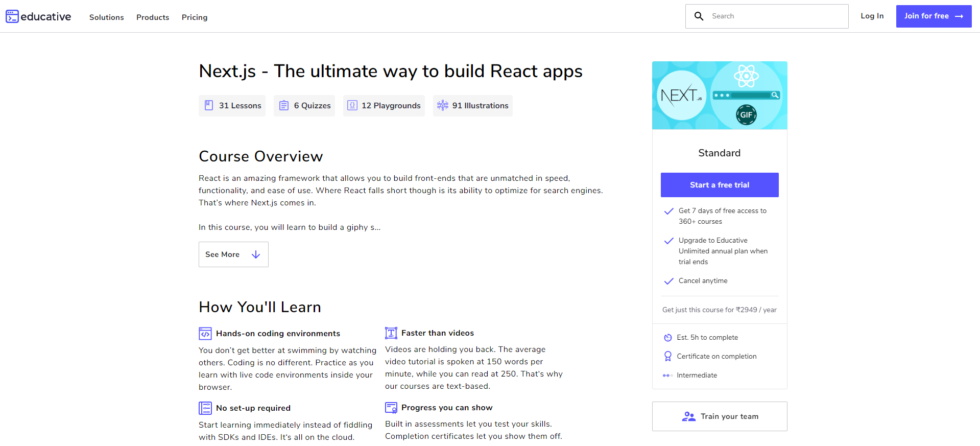Click 'Get just this course for ₹2949 / year'

tap(720, 310)
